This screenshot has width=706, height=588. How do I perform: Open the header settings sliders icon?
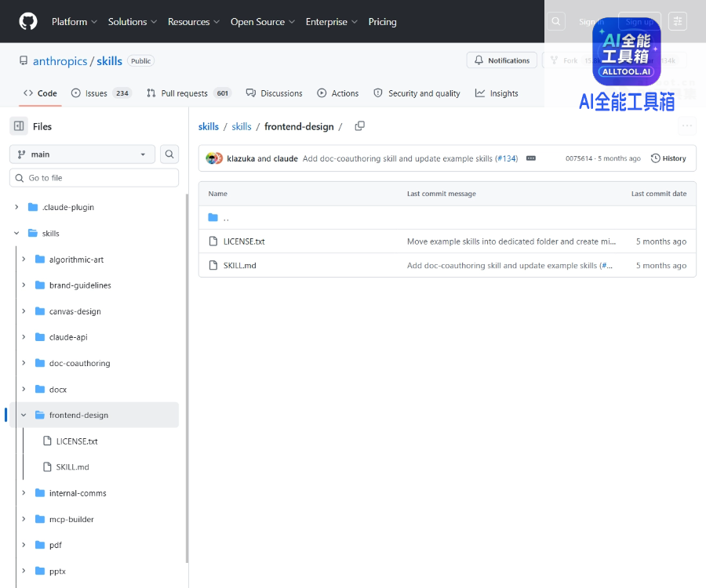click(677, 21)
